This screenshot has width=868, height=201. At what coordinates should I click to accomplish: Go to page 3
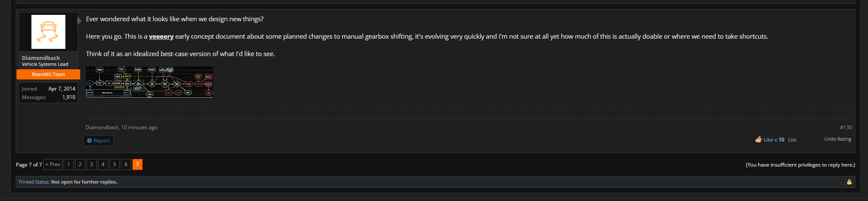click(92, 164)
